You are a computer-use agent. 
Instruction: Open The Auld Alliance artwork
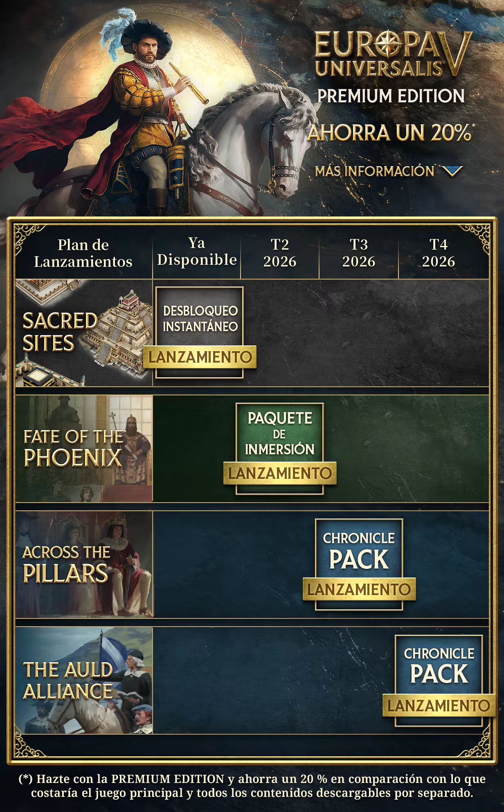[x=84, y=681]
